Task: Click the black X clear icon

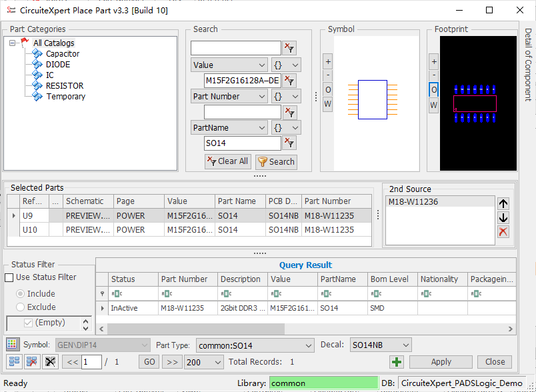Action: [50, 361]
